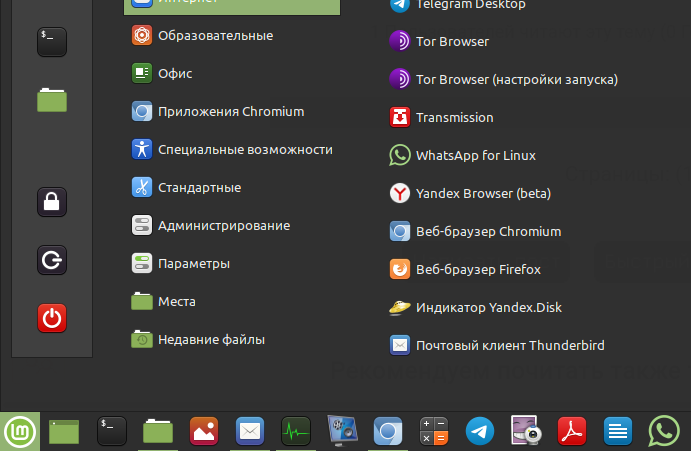Open calculator in the taskbar
Viewport: 691px width, 451px height.
(434, 431)
